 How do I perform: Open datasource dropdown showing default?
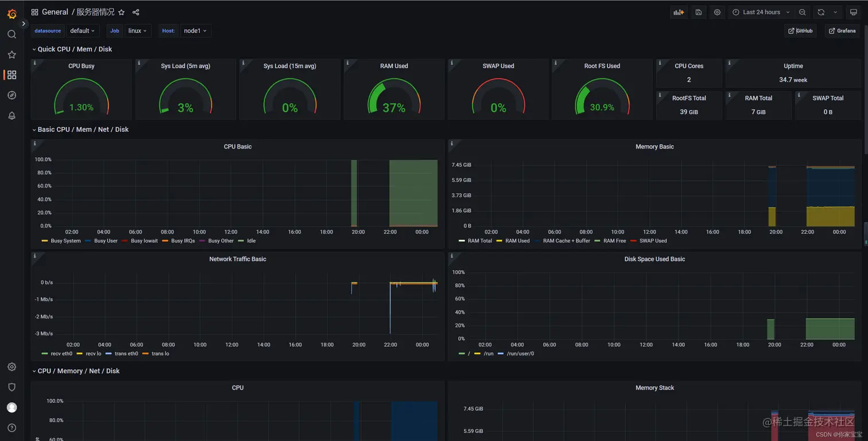(x=82, y=31)
